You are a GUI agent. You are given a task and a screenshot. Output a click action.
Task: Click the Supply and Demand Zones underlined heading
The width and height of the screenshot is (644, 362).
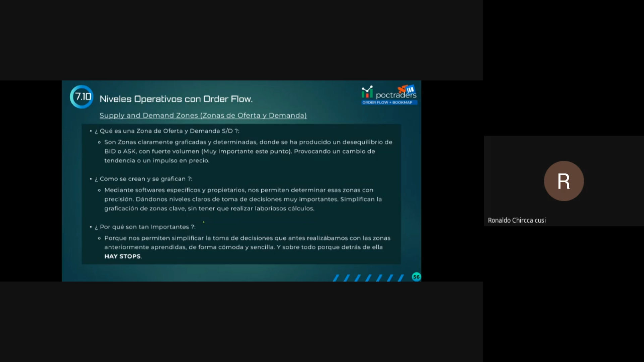(x=203, y=115)
